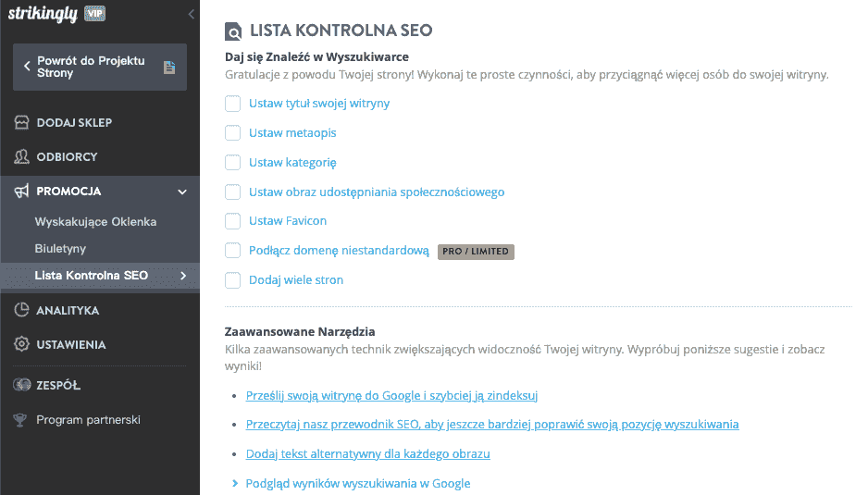Check the Ustaw kategorię box
The height and width of the screenshot is (495, 868).
coord(232,162)
